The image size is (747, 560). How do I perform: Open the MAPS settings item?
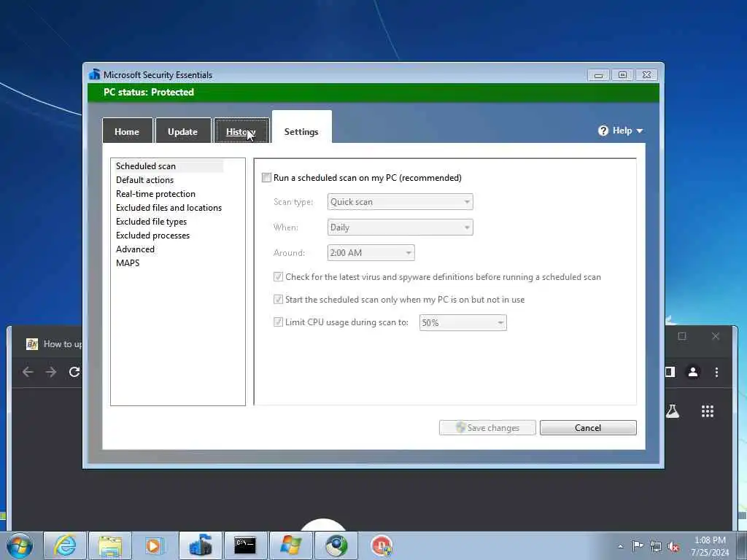coord(128,262)
